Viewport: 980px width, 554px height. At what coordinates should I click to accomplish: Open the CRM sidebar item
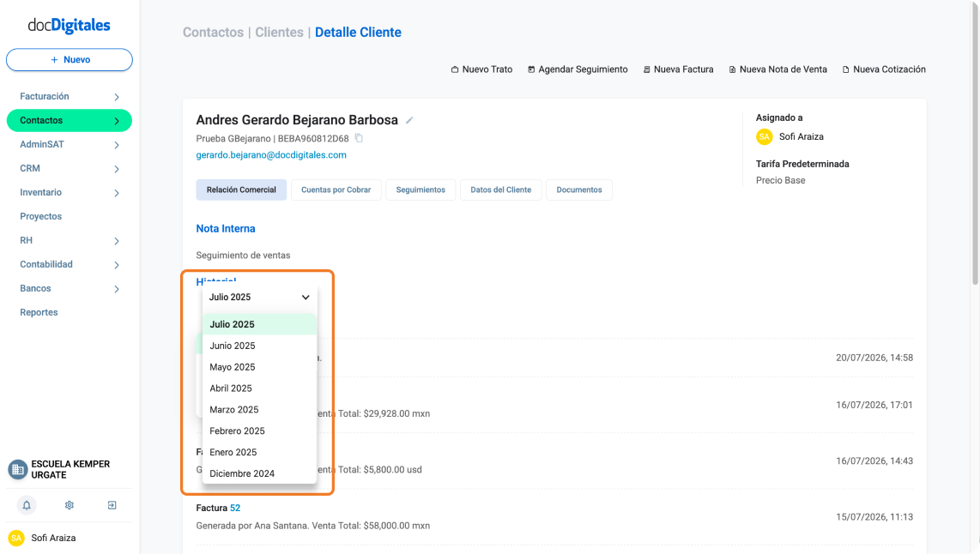point(30,169)
